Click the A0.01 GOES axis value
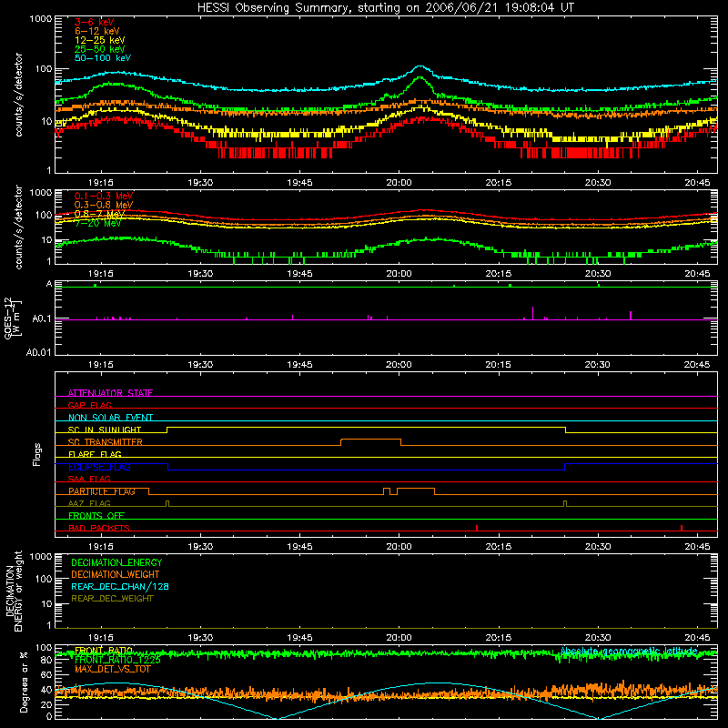This screenshot has width=728, height=728. click(x=39, y=352)
